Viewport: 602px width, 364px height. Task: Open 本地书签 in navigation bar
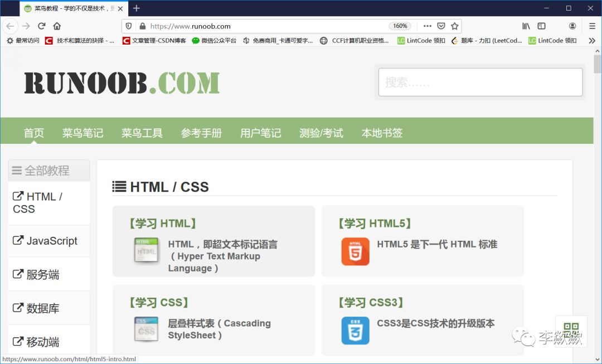[x=382, y=133]
